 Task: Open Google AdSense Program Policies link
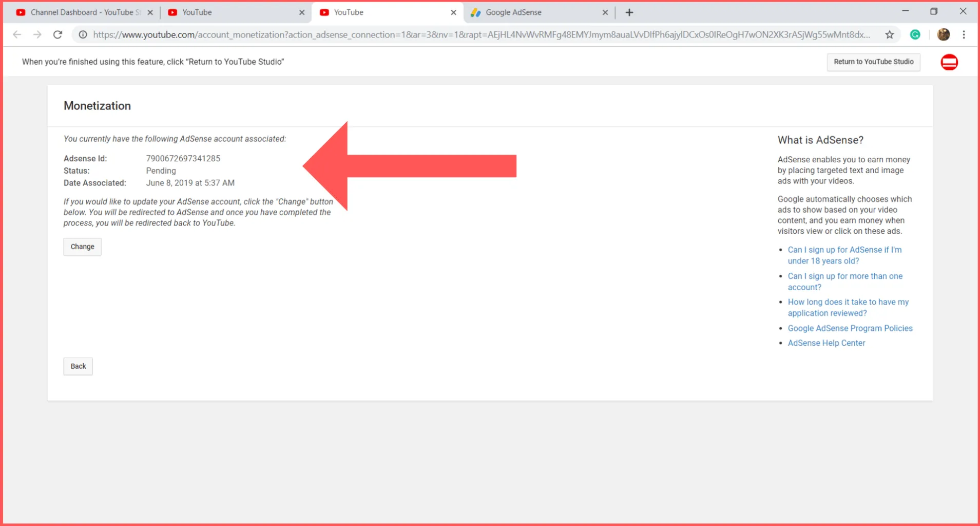tap(850, 328)
